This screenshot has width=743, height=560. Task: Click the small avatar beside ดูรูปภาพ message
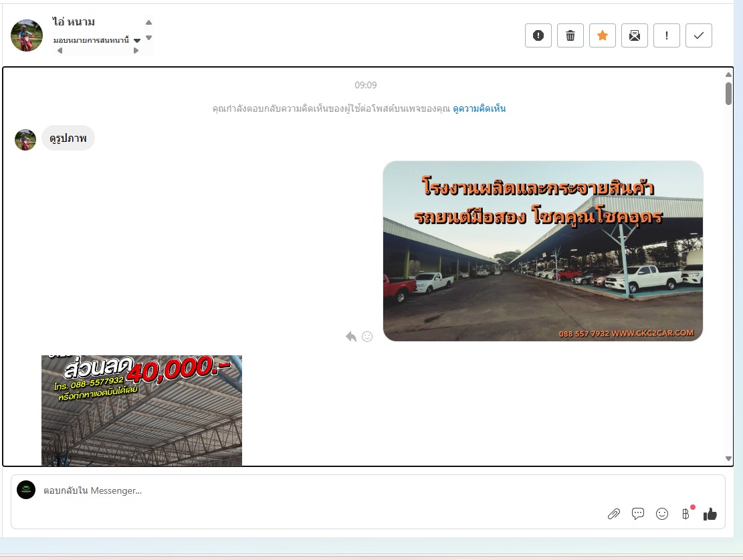click(x=25, y=140)
